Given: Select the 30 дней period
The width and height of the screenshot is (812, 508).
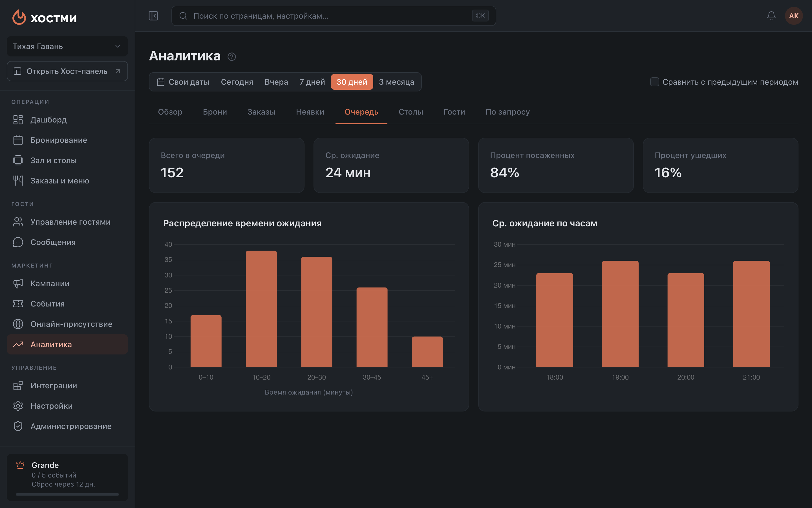Looking at the screenshot, I should pos(352,82).
